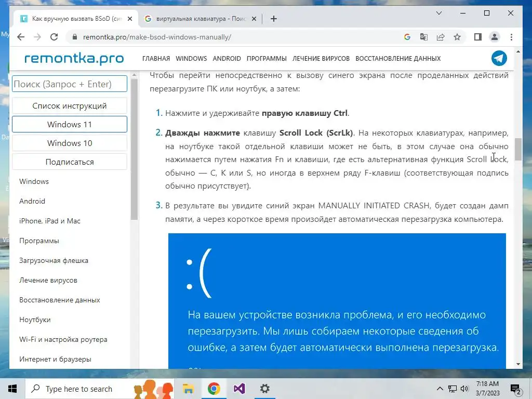Open Wi-Fi и настройка роутера link
The width and height of the screenshot is (532, 399).
63,339
